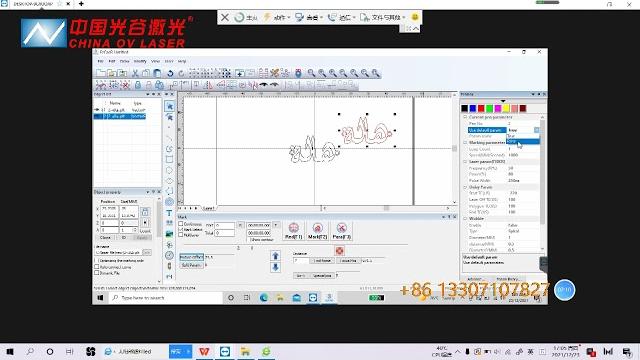640x360 pixels.
Task: Open the View menu
Action: tap(156, 61)
